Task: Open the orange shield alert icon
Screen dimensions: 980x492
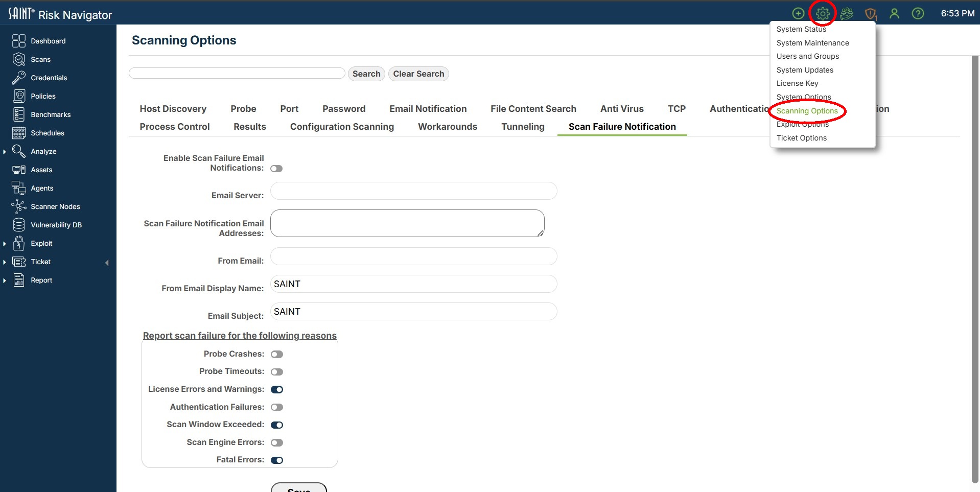Action: [871, 14]
